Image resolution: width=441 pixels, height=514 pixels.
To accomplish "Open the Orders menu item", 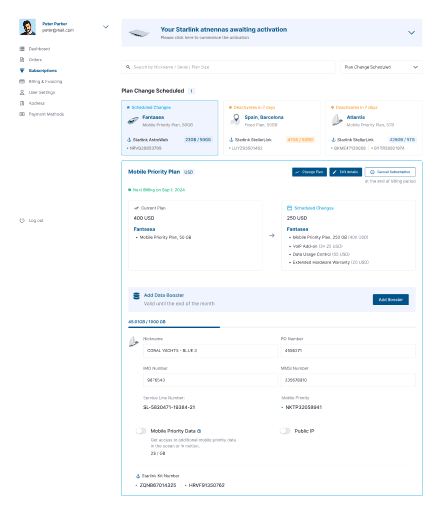I will pos(35,60).
